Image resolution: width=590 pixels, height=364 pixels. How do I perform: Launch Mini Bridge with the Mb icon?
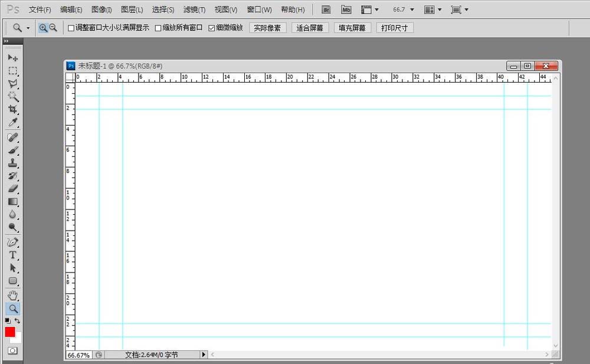pos(345,9)
